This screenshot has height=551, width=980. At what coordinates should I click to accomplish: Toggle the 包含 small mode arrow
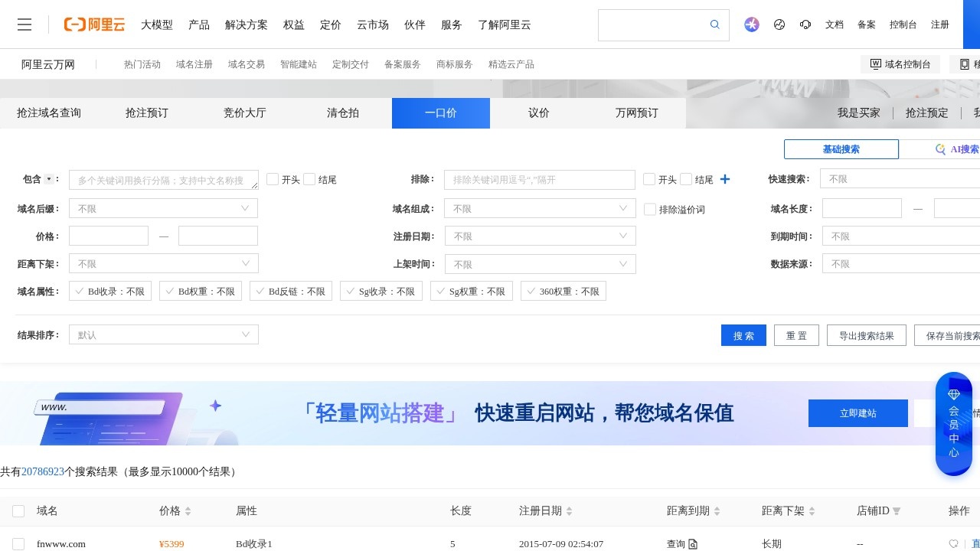point(49,179)
